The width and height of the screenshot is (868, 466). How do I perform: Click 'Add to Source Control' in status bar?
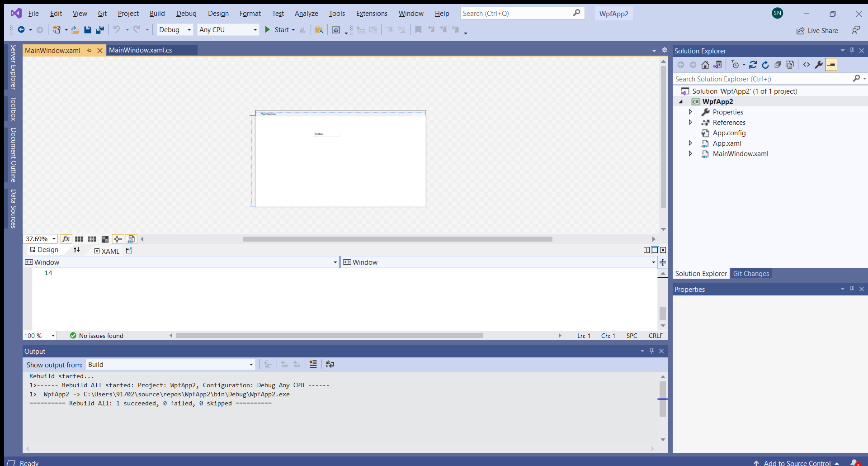click(796, 462)
